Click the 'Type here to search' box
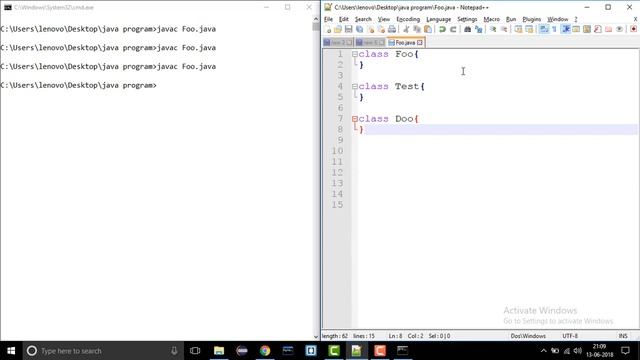The image size is (640, 360). 102,351
